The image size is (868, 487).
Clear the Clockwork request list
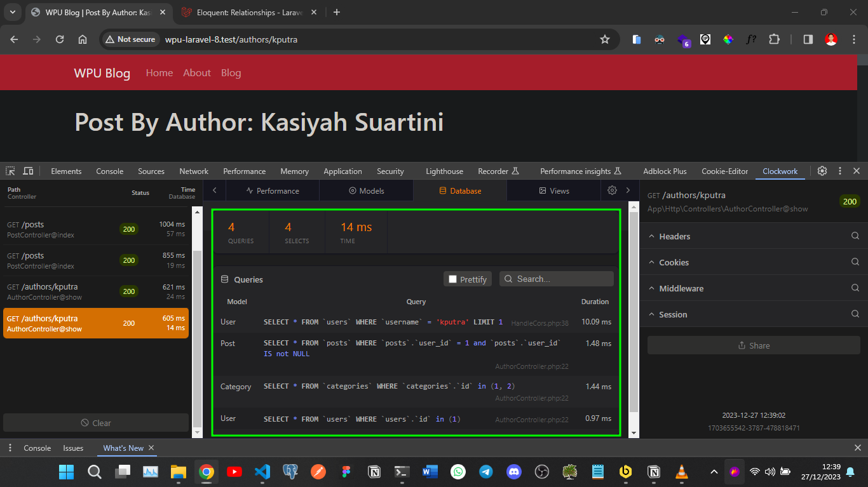coord(96,422)
